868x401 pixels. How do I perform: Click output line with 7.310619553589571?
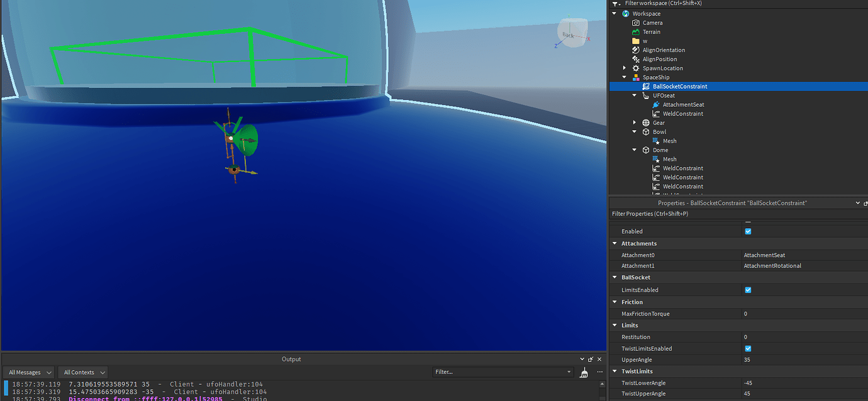click(x=137, y=384)
